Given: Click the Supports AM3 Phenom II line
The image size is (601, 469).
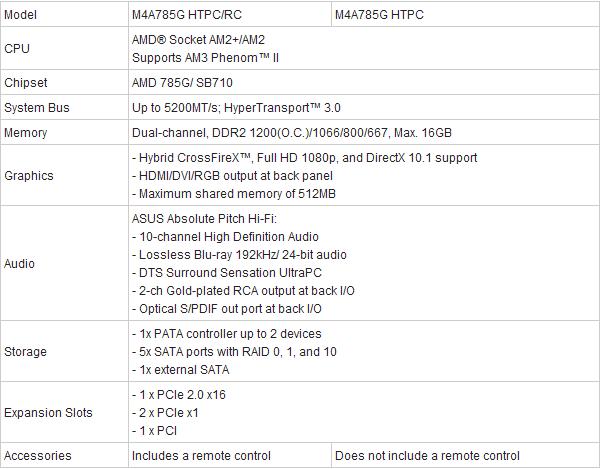Looking at the screenshot, I should (x=205, y=58).
